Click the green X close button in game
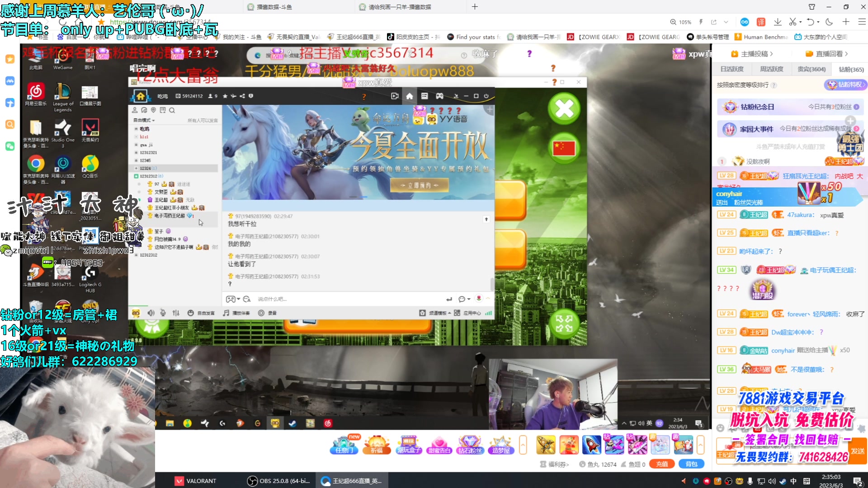 (x=564, y=109)
